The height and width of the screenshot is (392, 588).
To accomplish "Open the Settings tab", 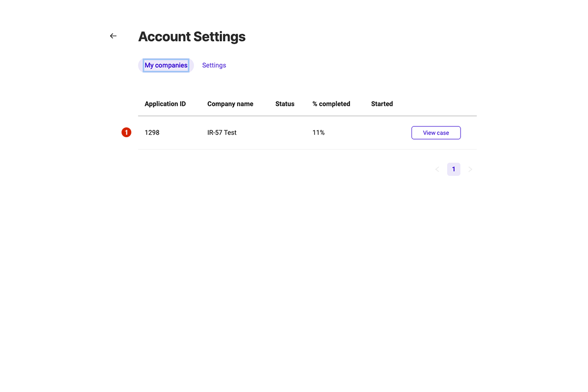I will point(214,65).
